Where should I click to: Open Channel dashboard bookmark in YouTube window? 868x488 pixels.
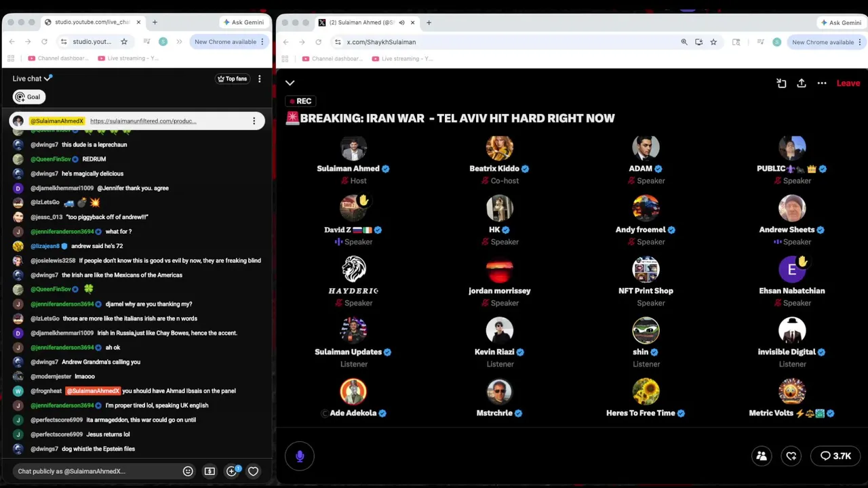57,58
